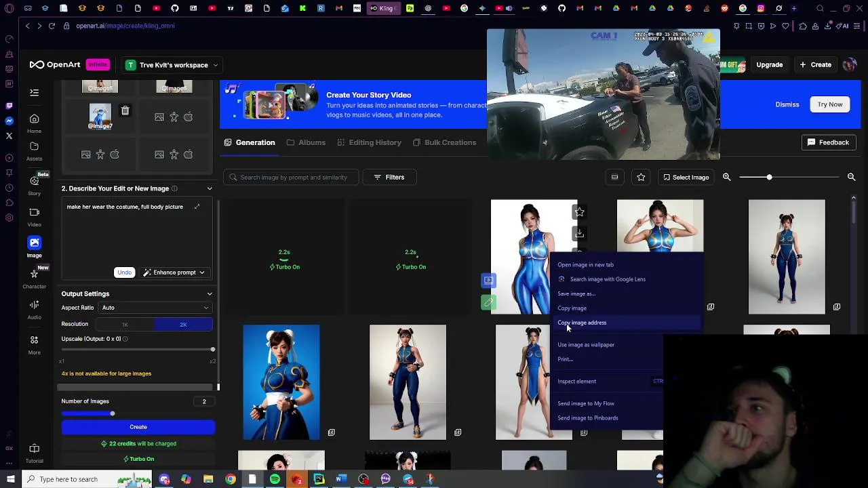Open Spotify from the taskbar
This screenshot has width=868, height=488.
(275, 479)
